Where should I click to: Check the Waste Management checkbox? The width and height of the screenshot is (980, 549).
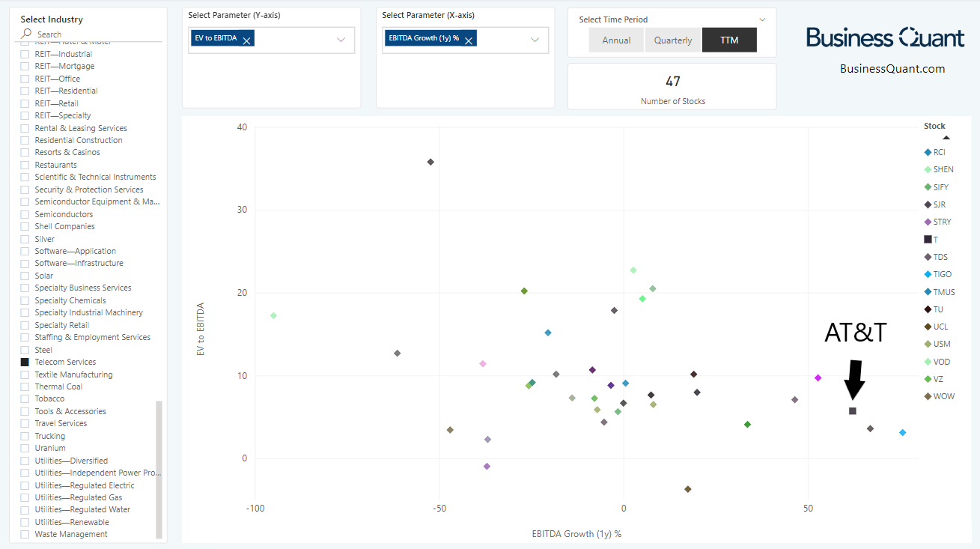25,535
